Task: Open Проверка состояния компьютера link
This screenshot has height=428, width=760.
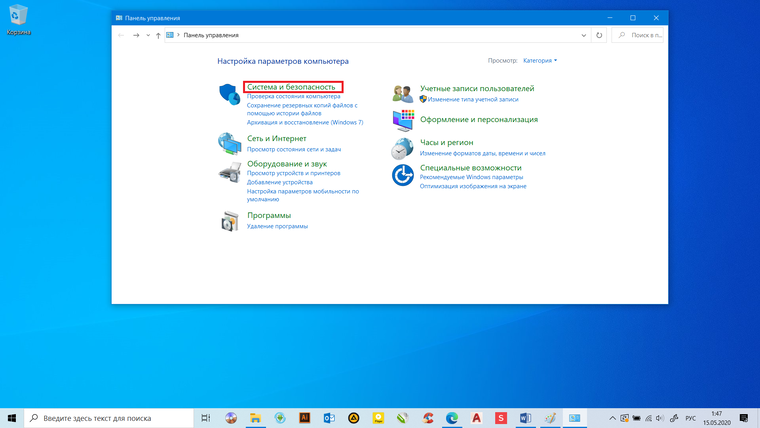Action: click(293, 96)
